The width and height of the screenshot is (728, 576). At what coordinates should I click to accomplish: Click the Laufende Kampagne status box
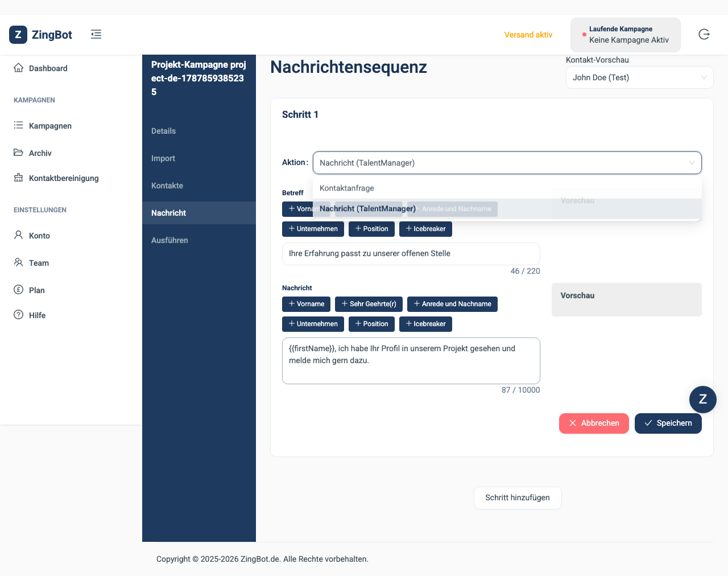point(626,35)
